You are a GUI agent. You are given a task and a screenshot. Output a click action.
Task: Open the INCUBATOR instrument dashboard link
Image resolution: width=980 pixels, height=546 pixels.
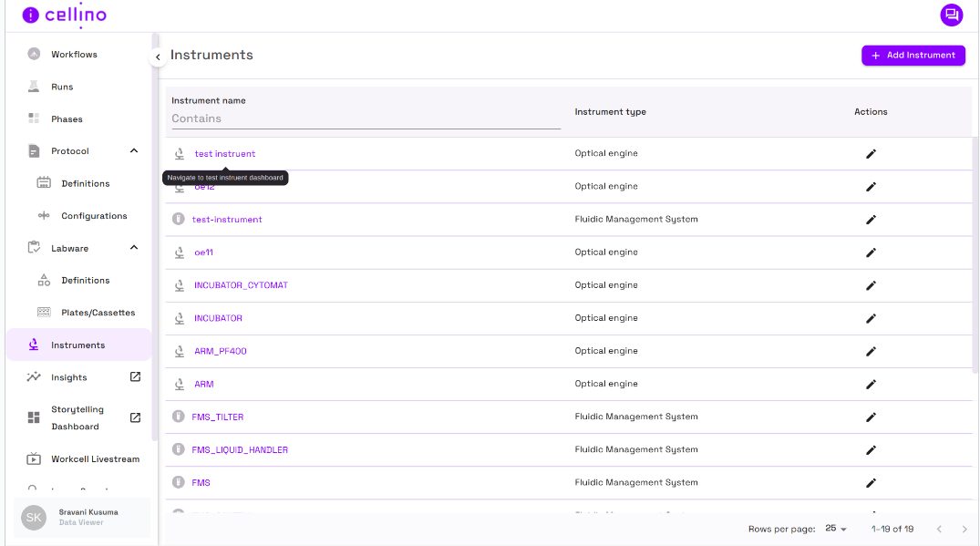[x=218, y=318]
